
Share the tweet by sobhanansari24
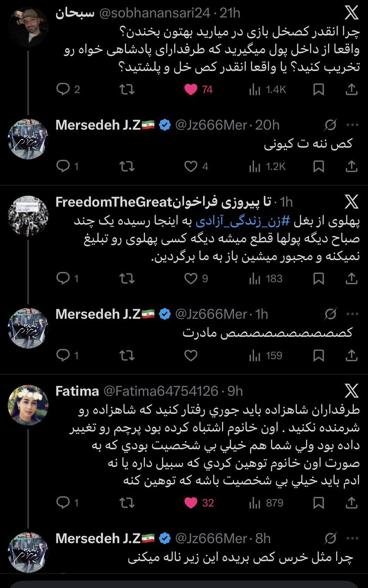351,89
